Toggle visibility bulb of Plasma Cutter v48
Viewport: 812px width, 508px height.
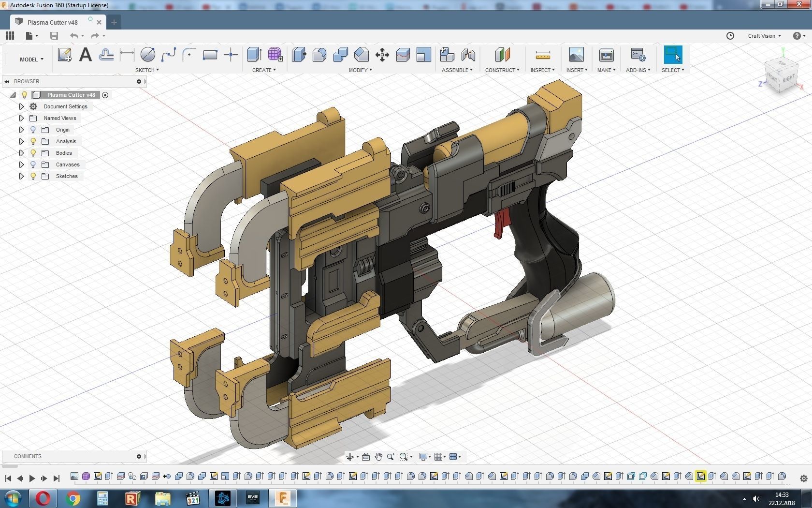click(25, 95)
